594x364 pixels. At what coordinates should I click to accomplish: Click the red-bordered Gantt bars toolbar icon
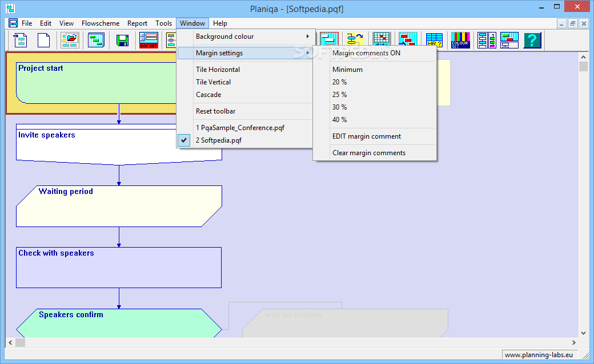click(329, 40)
